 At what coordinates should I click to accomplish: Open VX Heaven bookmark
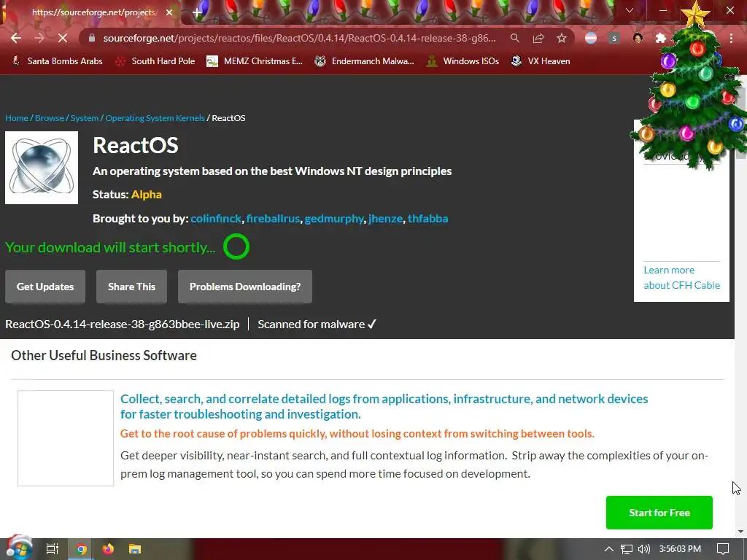[x=541, y=61]
